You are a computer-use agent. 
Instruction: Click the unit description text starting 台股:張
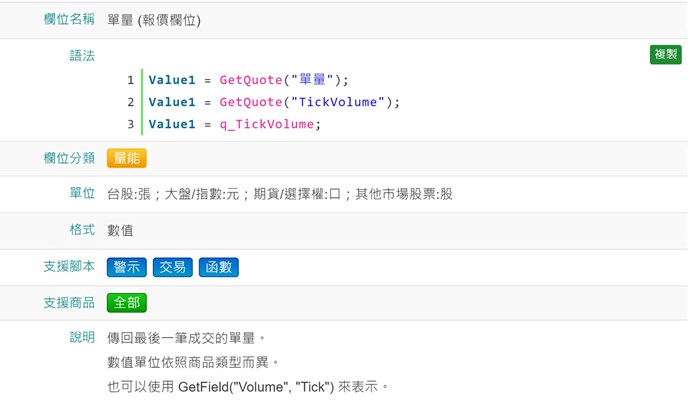[x=279, y=193]
